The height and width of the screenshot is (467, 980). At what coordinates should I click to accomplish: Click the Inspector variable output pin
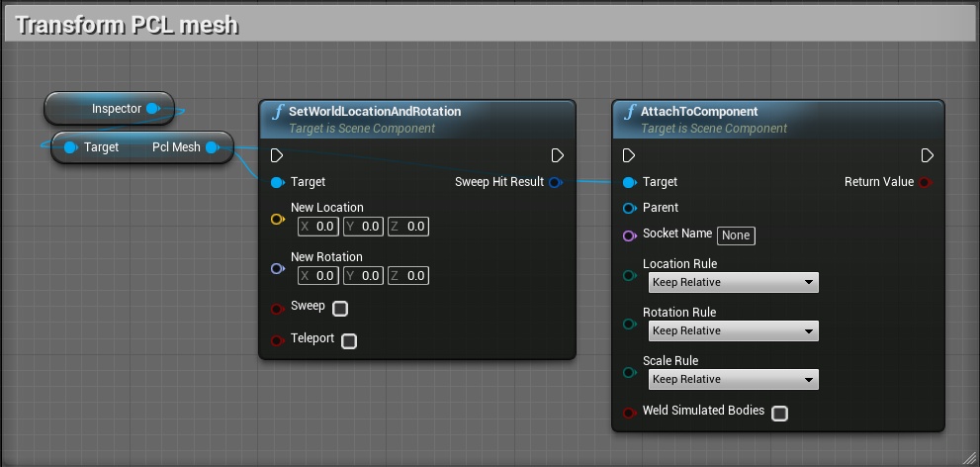coord(151,108)
